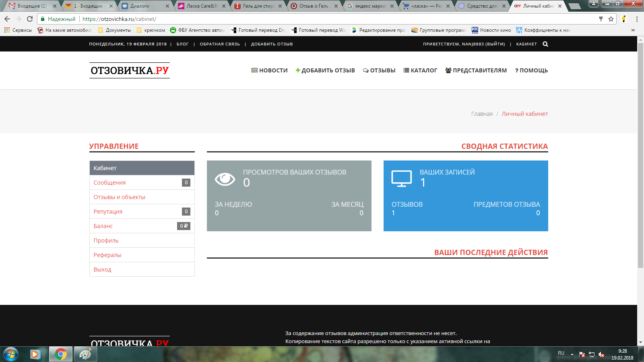Open Каталог in main navigation menu

point(420,70)
